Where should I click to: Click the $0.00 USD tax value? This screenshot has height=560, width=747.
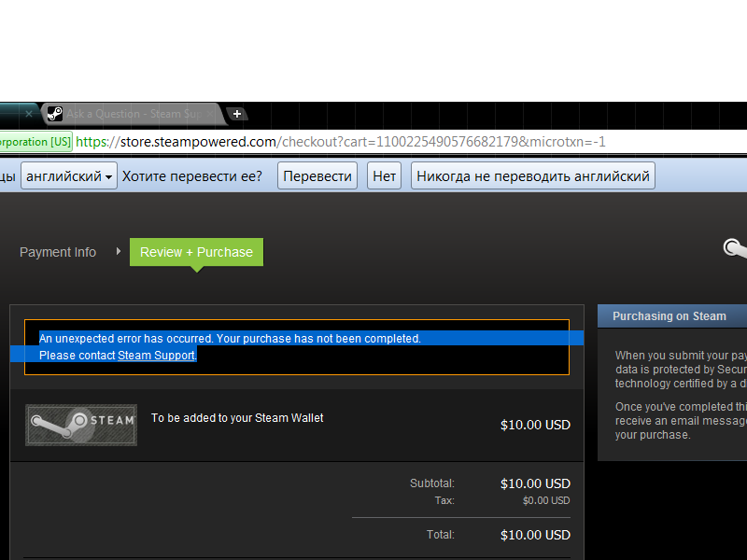(x=546, y=500)
